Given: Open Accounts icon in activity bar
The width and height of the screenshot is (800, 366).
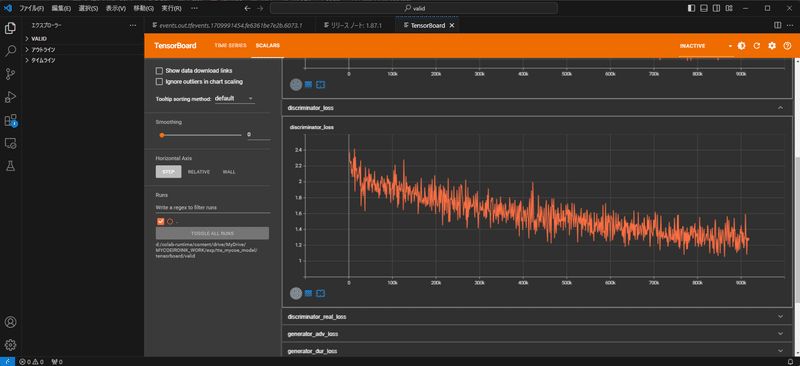Looking at the screenshot, I should tap(10, 322).
